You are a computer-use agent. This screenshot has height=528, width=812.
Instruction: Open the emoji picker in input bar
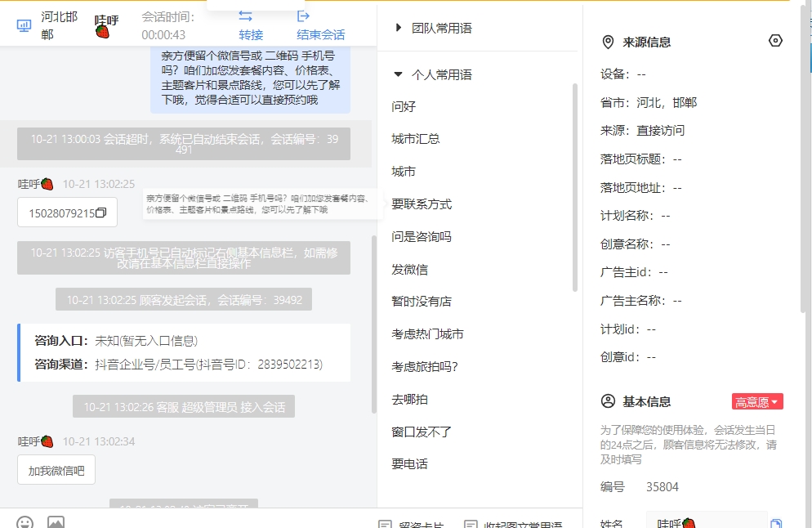[x=25, y=522]
